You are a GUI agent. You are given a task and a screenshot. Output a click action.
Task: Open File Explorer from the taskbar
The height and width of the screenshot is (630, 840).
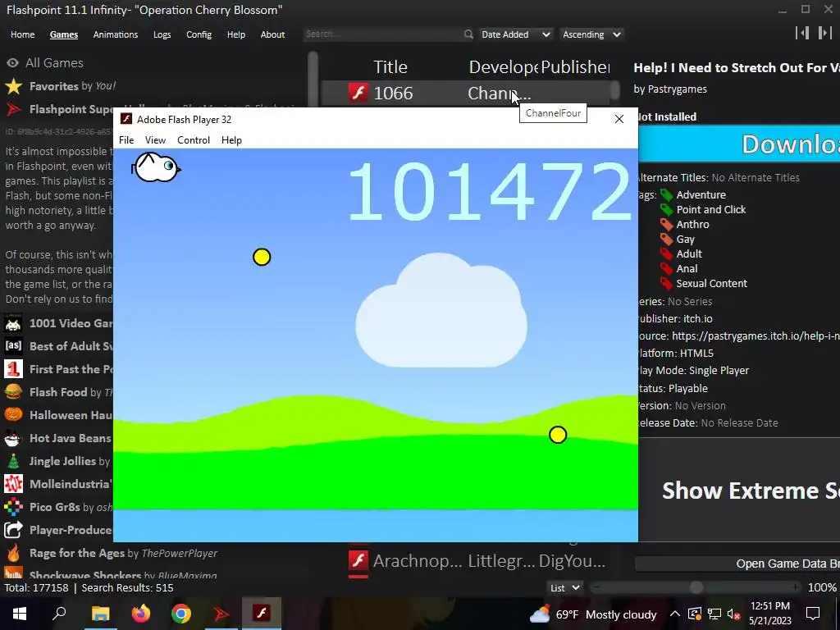[100, 614]
